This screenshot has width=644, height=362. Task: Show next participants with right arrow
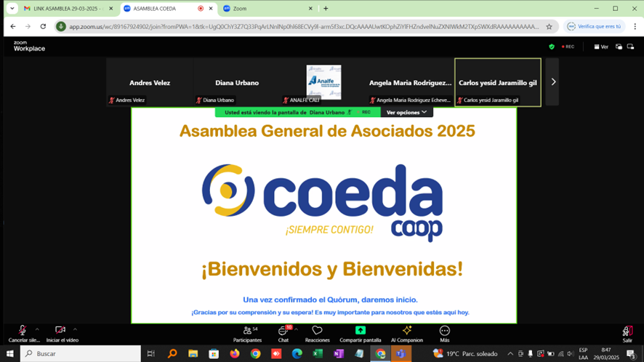tap(553, 82)
